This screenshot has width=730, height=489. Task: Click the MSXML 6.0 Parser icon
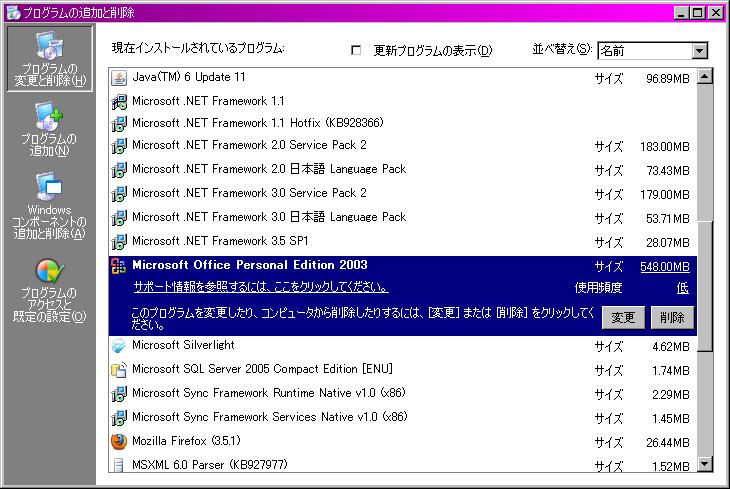pyautogui.click(x=119, y=465)
